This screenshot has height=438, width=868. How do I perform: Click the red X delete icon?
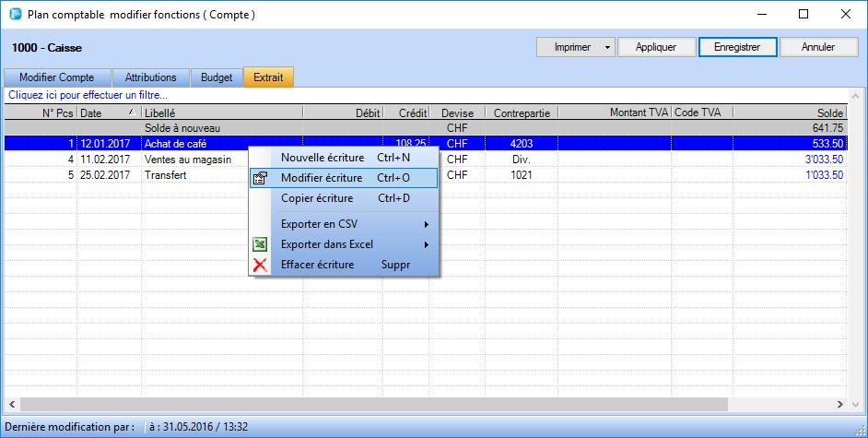260,266
